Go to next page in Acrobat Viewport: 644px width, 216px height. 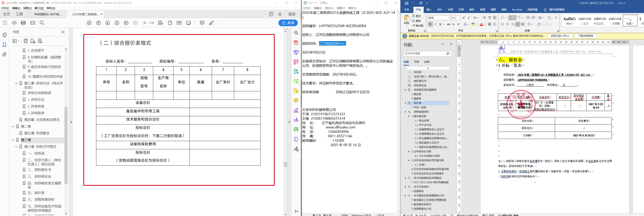108,23
